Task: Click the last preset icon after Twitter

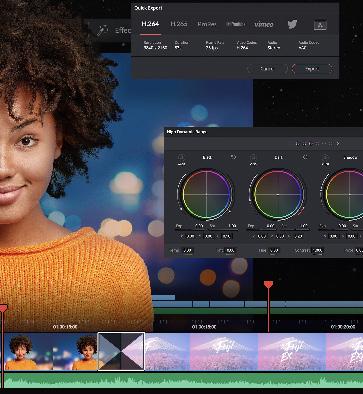Action: pos(320,24)
